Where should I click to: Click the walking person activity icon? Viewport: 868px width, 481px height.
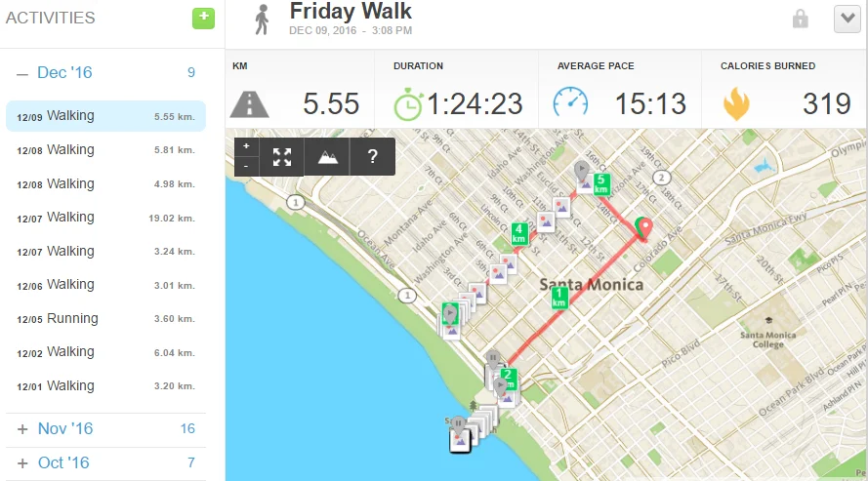coord(262,19)
